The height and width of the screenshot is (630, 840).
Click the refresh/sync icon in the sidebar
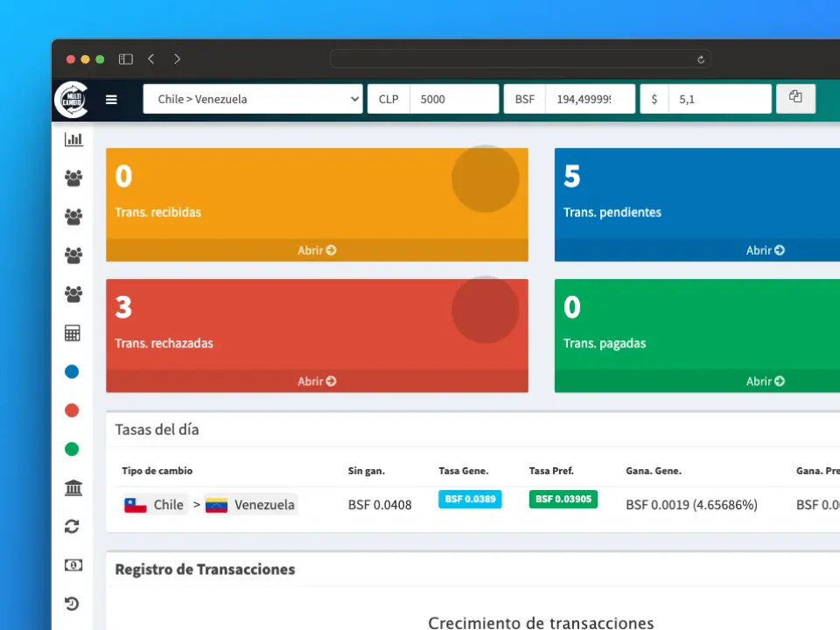coord(73,526)
